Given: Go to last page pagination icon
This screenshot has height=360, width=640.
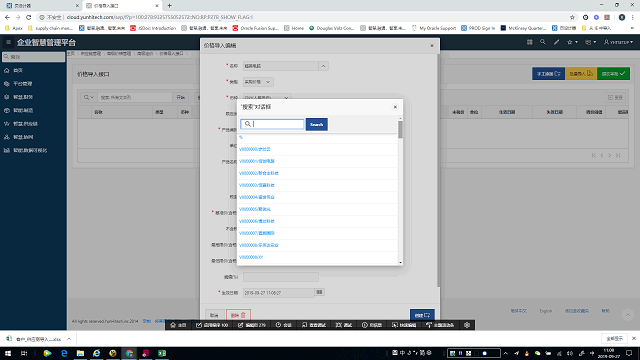Looking at the screenshot, I should click(618, 155).
